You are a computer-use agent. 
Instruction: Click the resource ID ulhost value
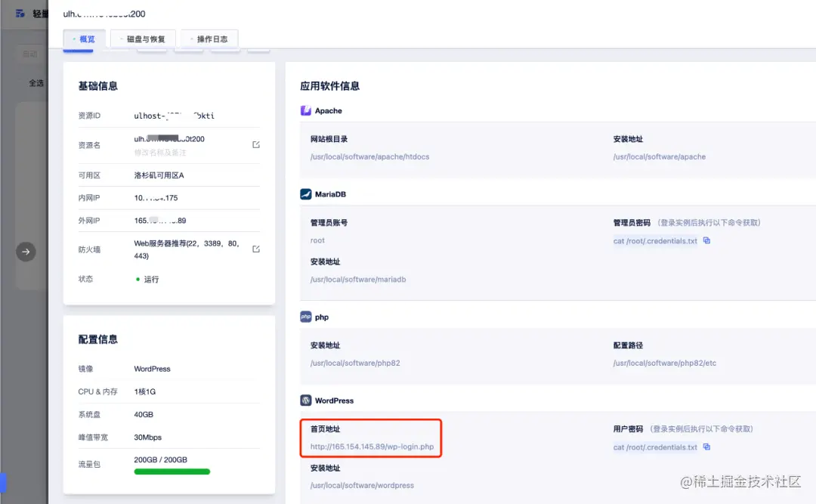click(x=175, y=116)
